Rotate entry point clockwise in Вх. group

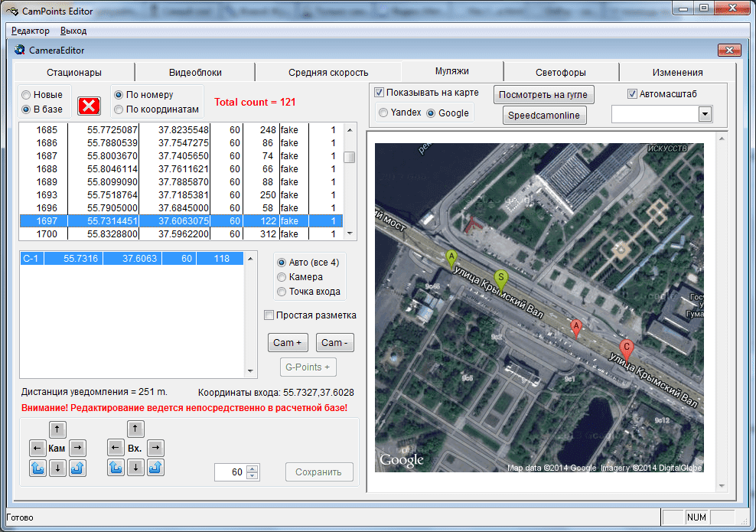click(155, 467)
